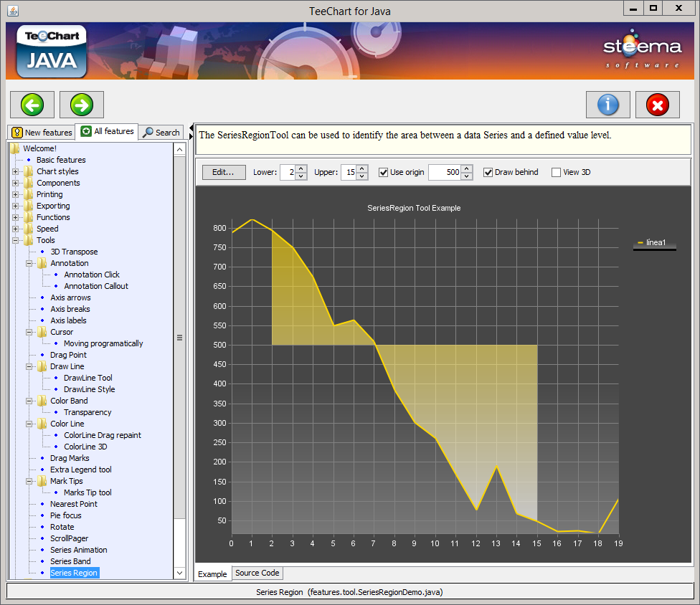This screenshot has width=700, height=605.
Task: Click the Speed folder icon
Action: 29,229
